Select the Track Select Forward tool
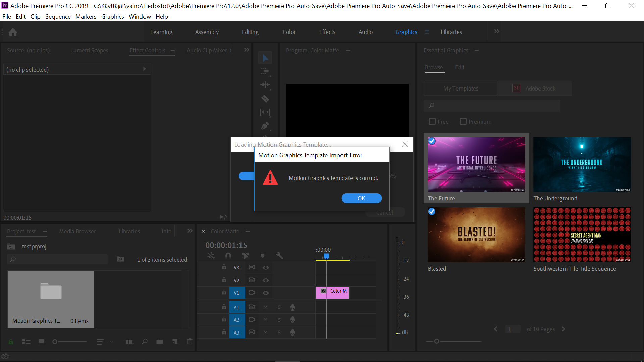644x362 pixels. [265, 71]
